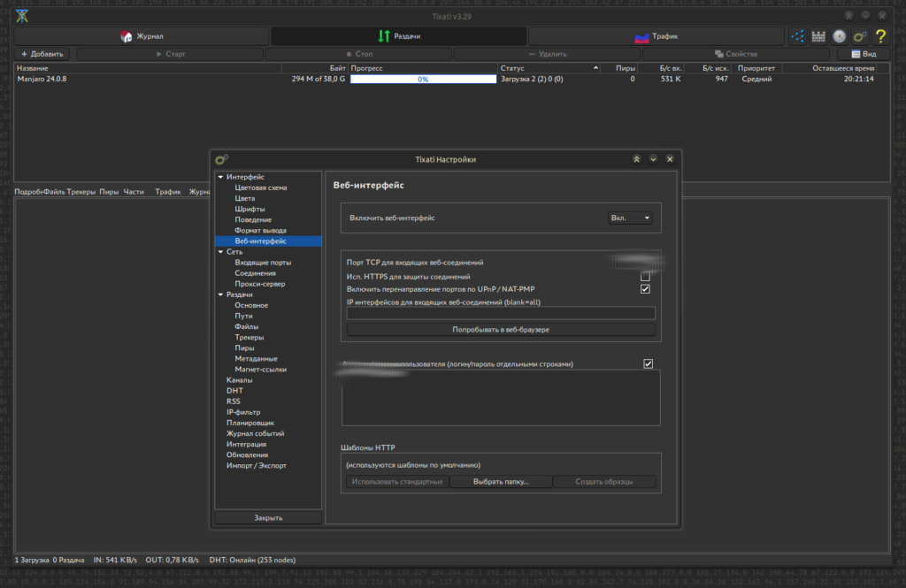This screenshot has height=588, width=906.
Task: Collapse the Интерфейс tree section arrow
Action: (x=220, y=178)
